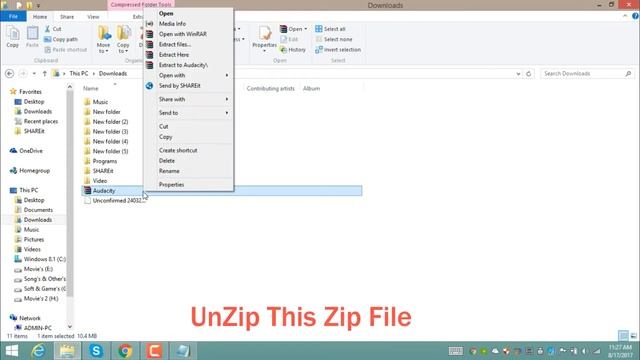The height and width of the screenshot is (360, 640).
Task: Click This PC in the address breadcrumb
Action: point(79,73)
